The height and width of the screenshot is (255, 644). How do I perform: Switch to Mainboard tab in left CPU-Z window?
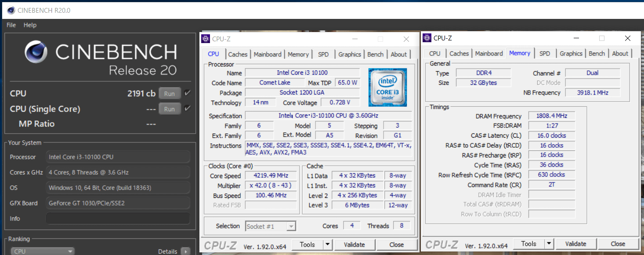tap(268, 55)
